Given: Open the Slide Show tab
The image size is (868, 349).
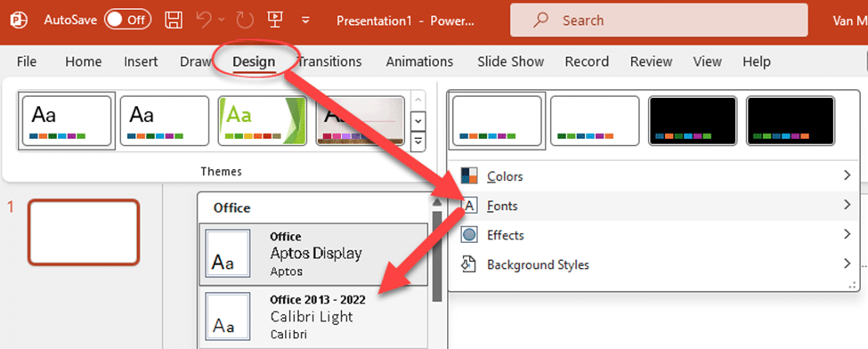Looking at the screenshot, I should tap(511, 61).
